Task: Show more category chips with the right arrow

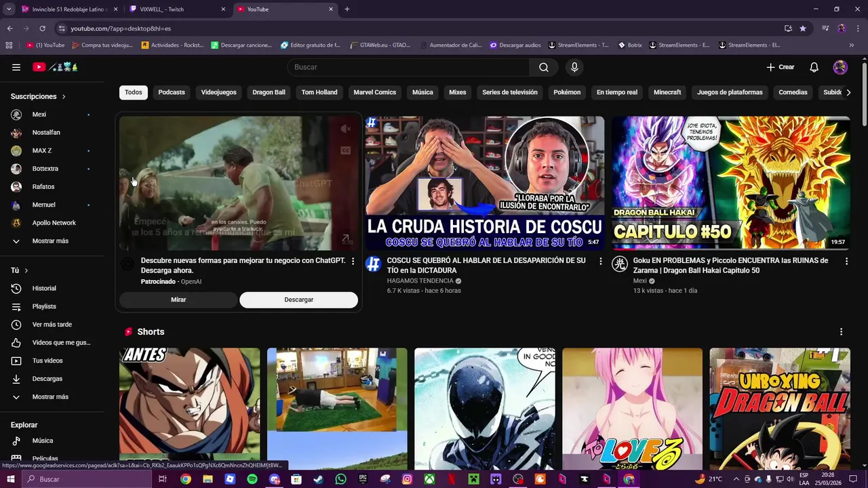Action: point(848,92)
